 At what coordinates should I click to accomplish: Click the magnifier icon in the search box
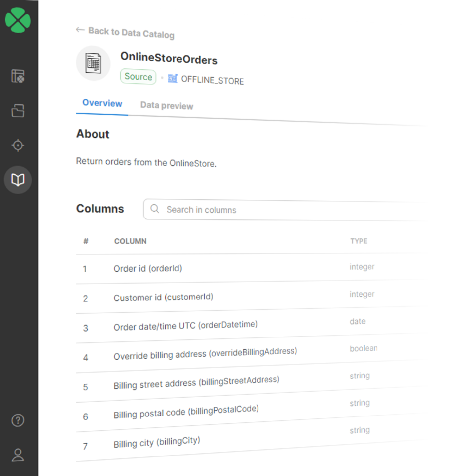(x=155, y=209)
